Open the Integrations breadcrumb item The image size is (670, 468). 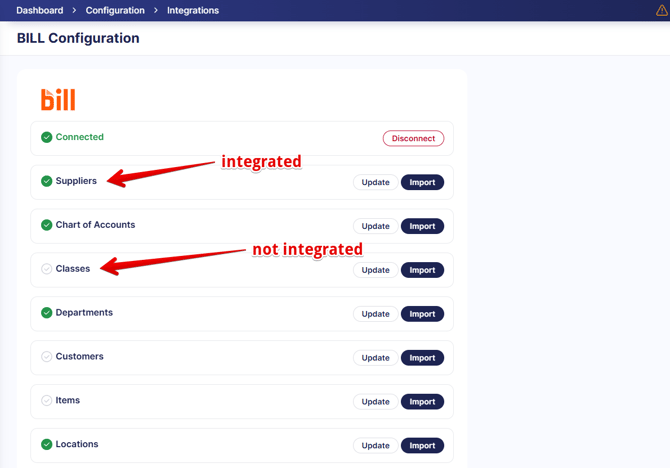(x=193, y=10)
